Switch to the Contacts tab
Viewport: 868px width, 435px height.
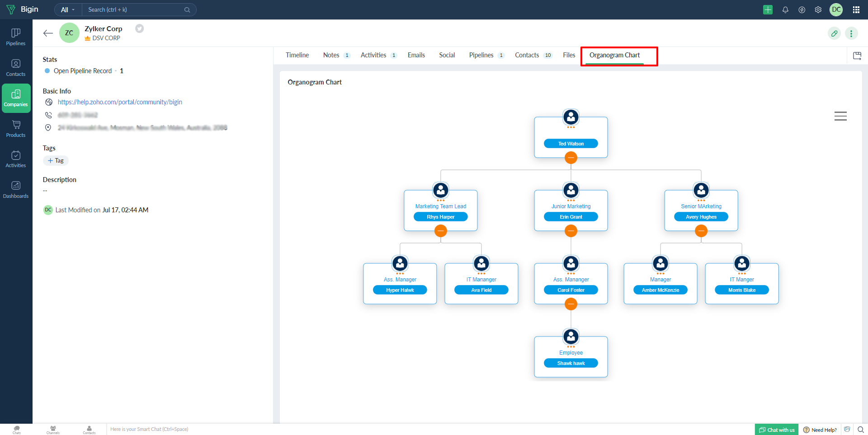[533, 55]
